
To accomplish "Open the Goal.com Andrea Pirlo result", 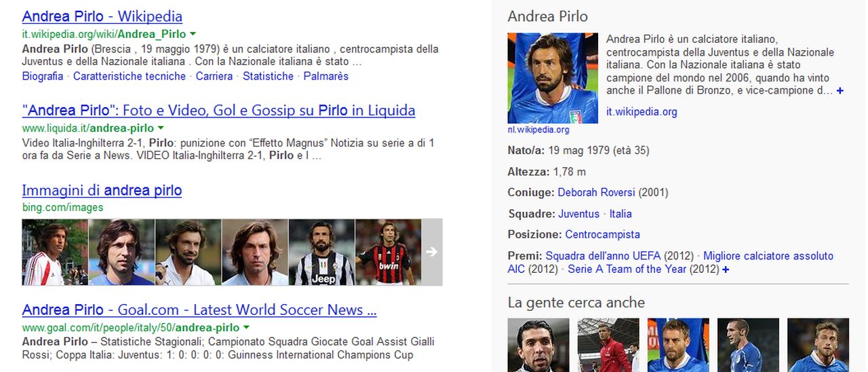I will 199,310.
